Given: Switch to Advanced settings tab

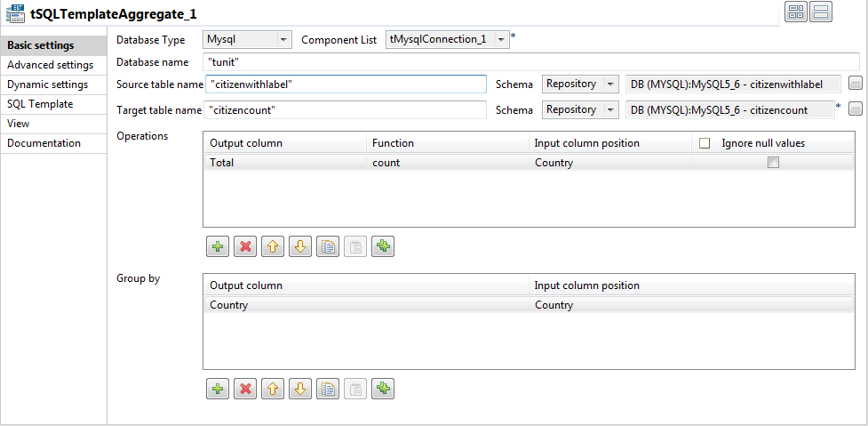Looking at the screenshot, I should click(x=50, y=65).
